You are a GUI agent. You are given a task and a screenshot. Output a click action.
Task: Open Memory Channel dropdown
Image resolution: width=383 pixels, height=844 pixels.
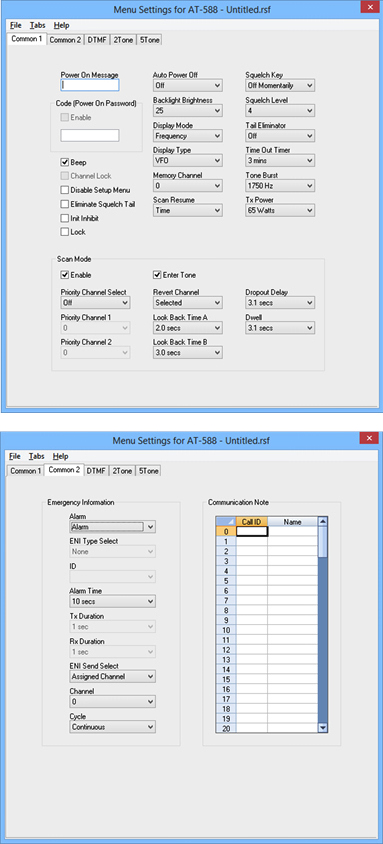pyautogui.click(x=187, y=186)
